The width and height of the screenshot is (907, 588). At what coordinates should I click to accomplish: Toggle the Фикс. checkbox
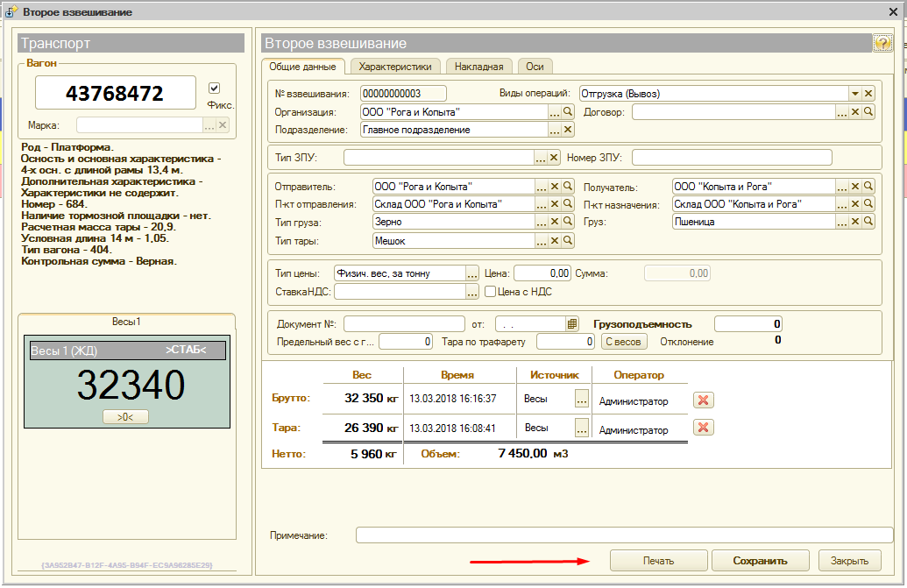tap(214, 89)
